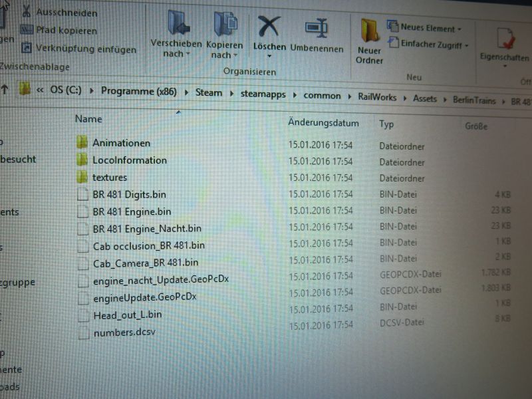Expand the chevron after OS (C:)
This screenshot has width=532, height=399.
[x=92, y=91]
